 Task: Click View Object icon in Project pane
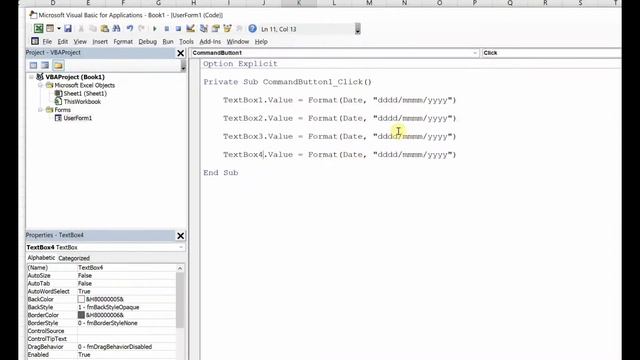(x=45, y=65)
